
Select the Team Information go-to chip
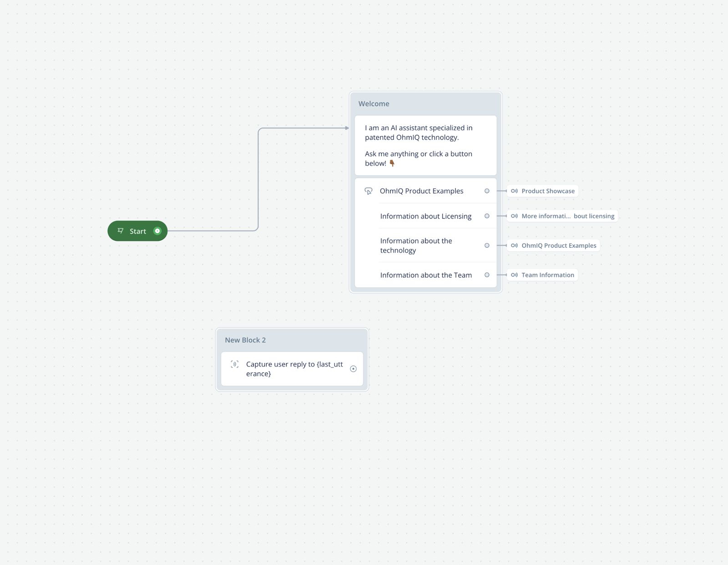542,275
